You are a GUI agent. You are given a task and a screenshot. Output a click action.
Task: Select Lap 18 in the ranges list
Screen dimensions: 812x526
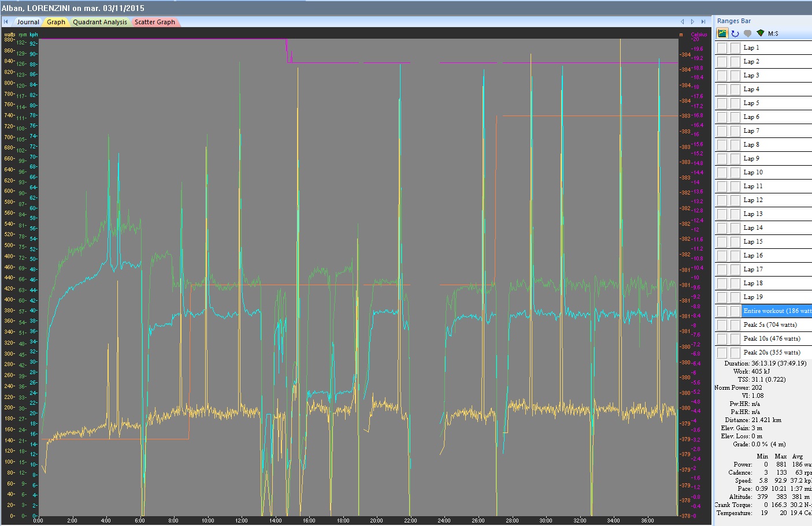point(777,283)
